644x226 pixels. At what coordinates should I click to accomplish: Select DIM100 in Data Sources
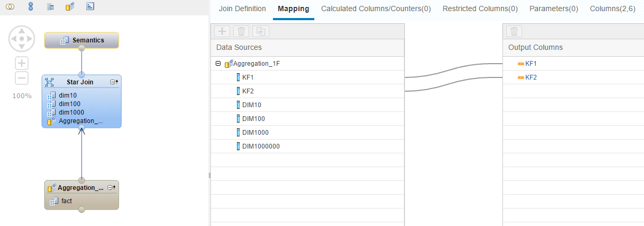pyautogui.click(x=307, y=119)
